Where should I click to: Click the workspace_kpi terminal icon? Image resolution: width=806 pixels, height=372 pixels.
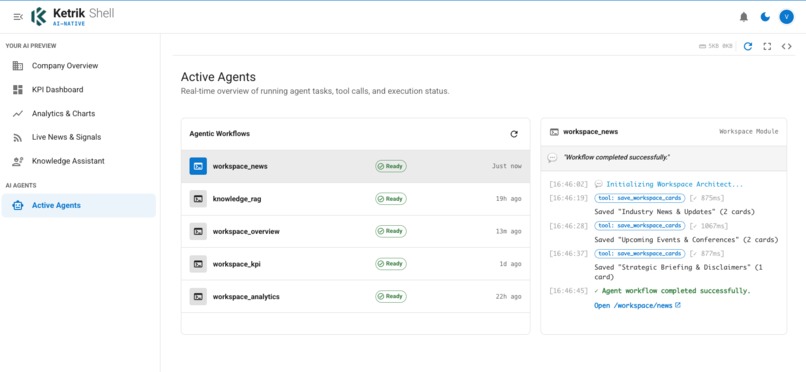tap(198, 264)
